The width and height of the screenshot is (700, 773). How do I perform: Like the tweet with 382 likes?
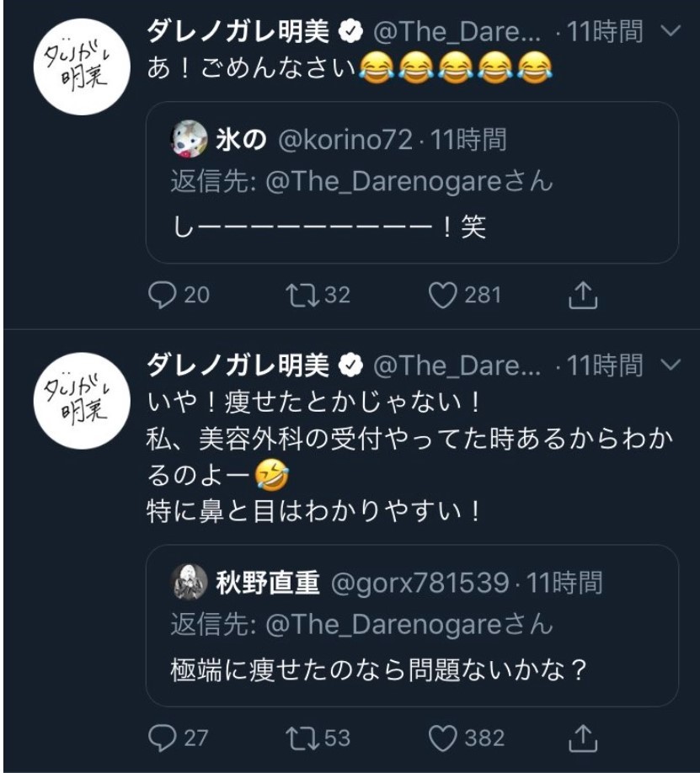[443, 738]
